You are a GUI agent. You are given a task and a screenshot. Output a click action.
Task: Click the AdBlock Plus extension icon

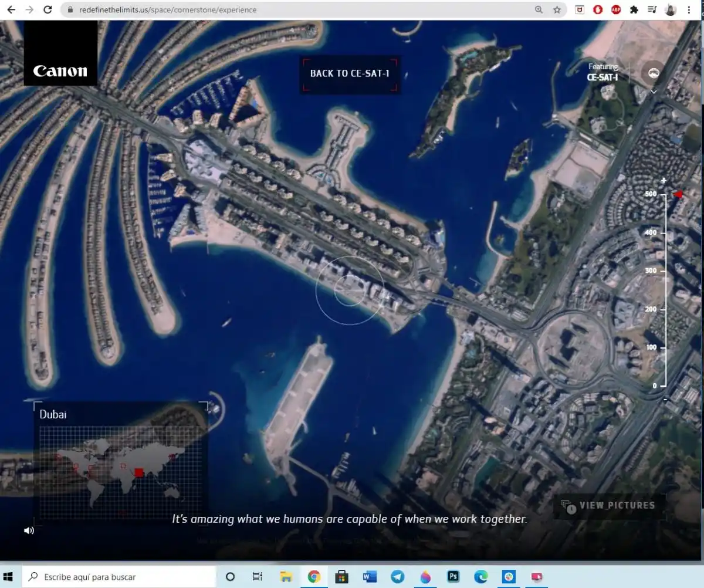[x=615, y=10]
